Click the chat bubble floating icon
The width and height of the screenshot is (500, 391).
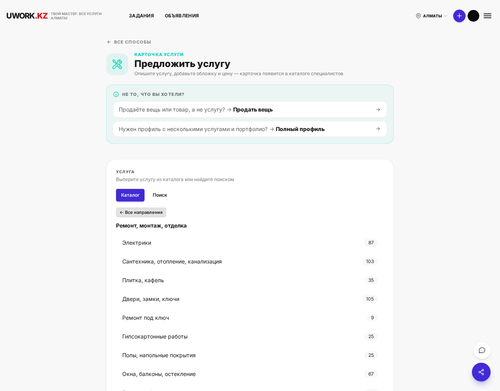point(482,350)
